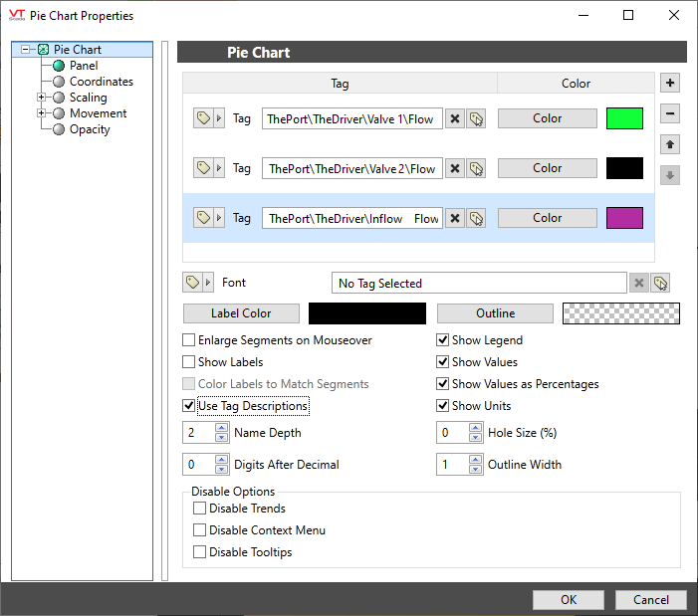Expand the Movement tree node
698x616 pixels.
click(x=42, y=113)
